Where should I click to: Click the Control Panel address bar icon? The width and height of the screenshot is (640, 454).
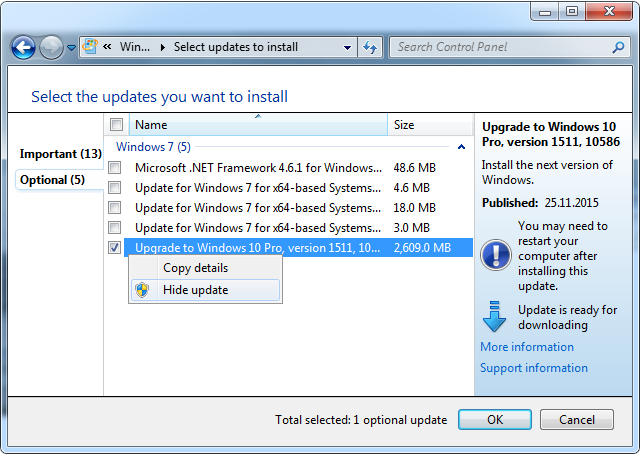[x=90, y=47]
